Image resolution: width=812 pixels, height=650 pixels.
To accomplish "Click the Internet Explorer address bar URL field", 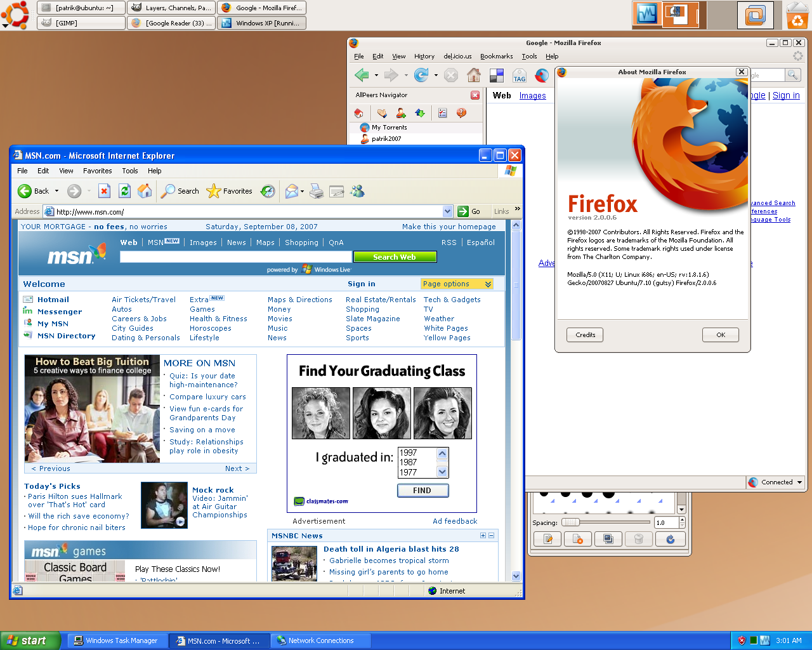I will tap(242, 211).
